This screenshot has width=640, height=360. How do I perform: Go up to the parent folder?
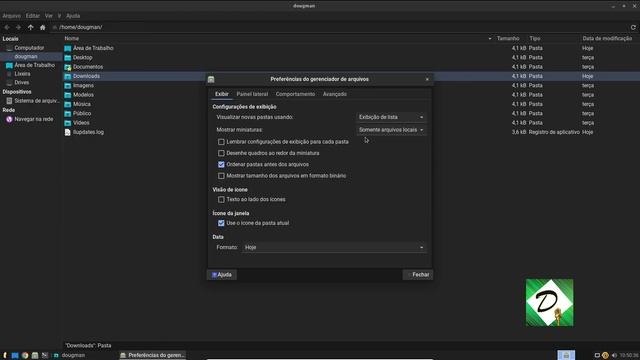31,27
